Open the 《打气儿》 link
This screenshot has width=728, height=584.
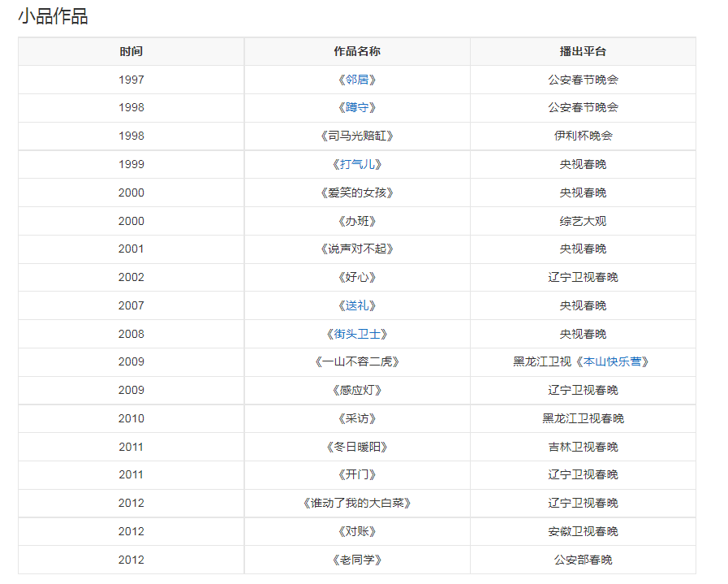pos(356,164)
